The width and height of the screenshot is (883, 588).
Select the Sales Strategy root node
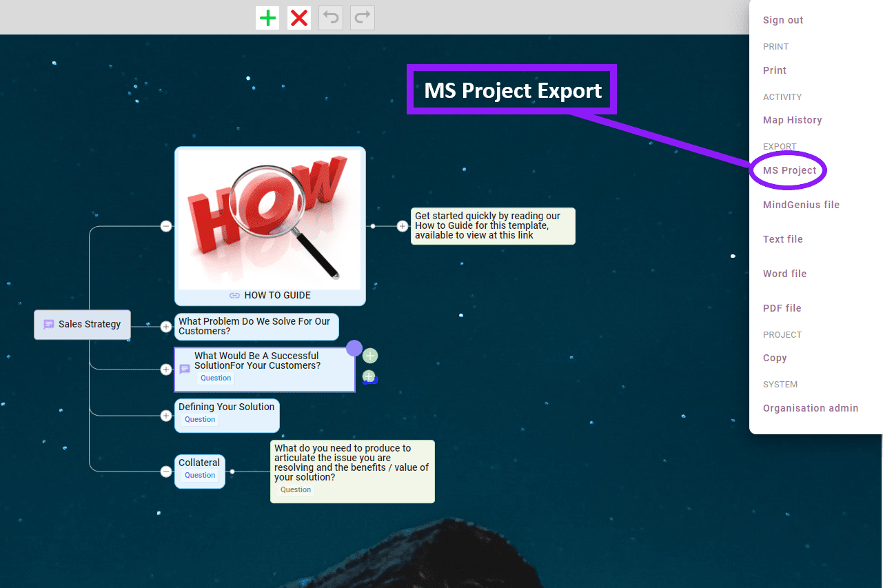point(82,325)
